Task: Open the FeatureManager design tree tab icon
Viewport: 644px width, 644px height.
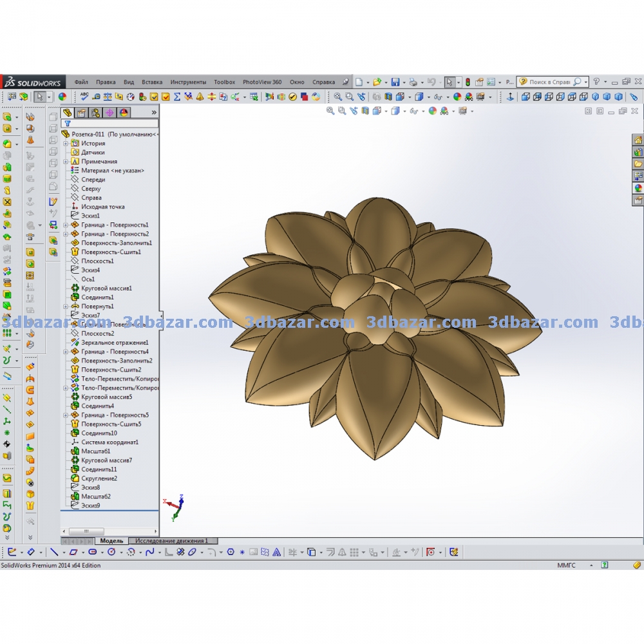Action: tap(67, 112)
